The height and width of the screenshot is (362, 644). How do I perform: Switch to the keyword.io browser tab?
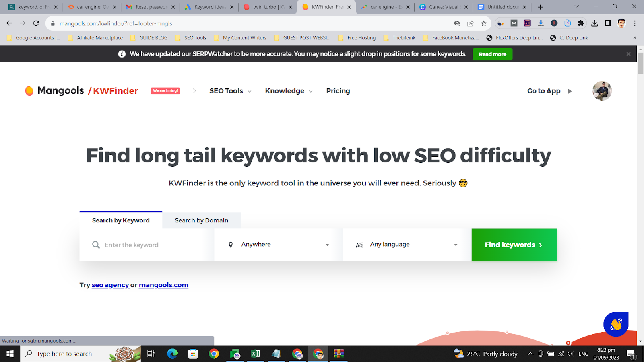click(34, 7)
